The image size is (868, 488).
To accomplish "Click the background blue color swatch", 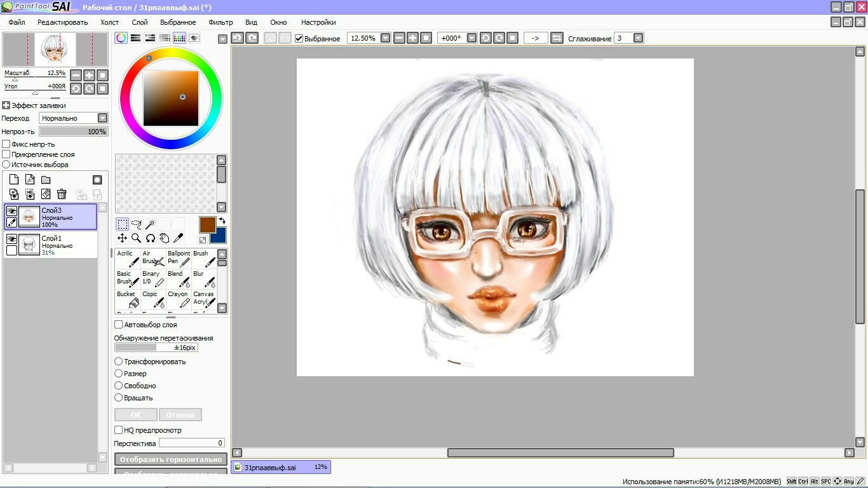I will [x=220, y=237].
